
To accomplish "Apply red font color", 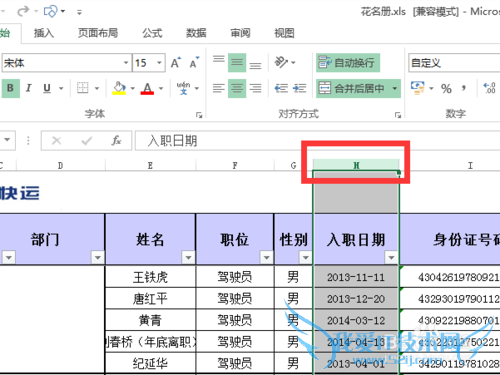I will point(147,88).
